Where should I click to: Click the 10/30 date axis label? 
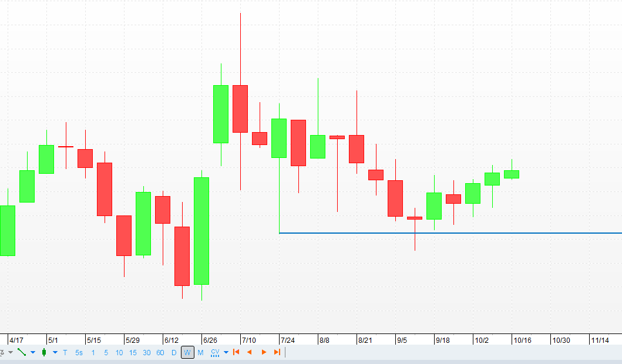562,340
